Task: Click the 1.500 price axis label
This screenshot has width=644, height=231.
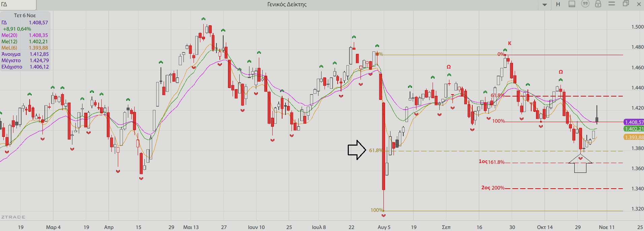Action: click(x=638, y=27)
